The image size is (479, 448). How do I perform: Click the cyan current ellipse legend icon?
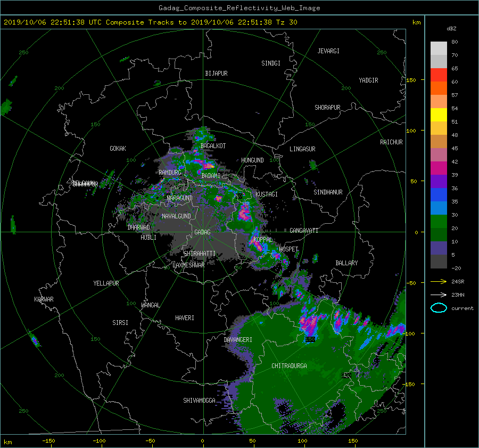439,308
